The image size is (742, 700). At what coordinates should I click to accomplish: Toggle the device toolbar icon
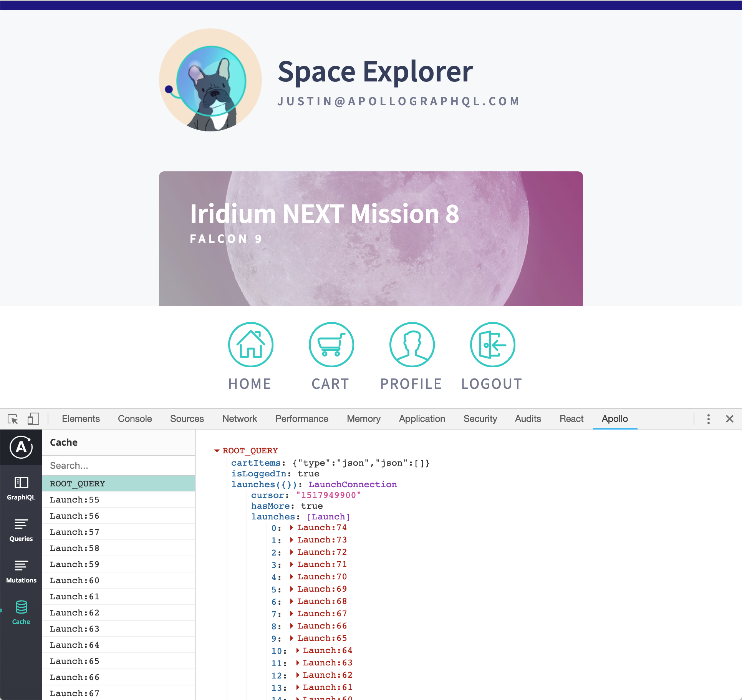[x=33, y=419]
